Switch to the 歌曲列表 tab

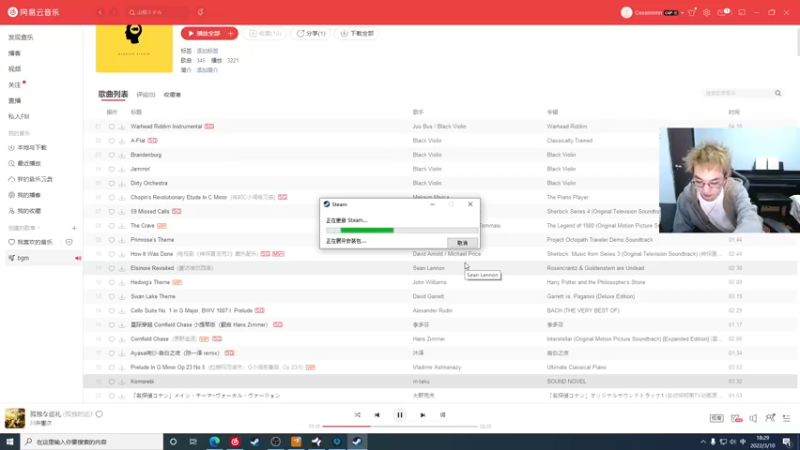coord(113,94)
